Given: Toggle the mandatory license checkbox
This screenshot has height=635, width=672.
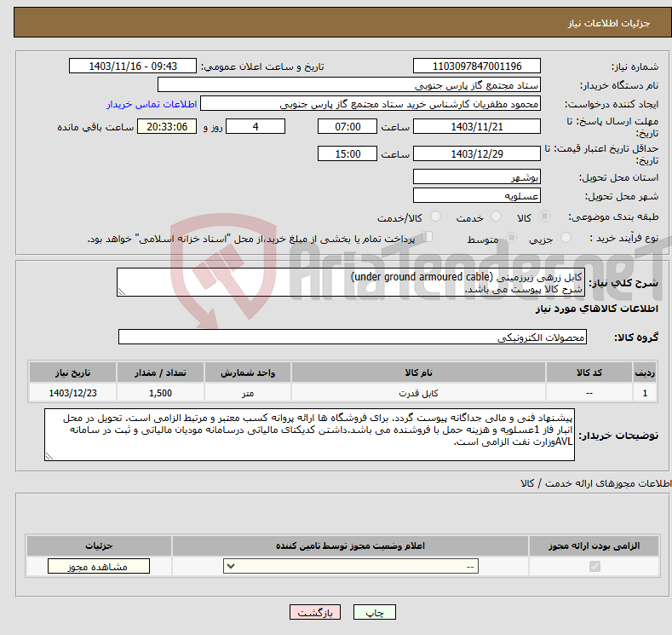Looking at the screenshot, I should (x=594, y=567).
